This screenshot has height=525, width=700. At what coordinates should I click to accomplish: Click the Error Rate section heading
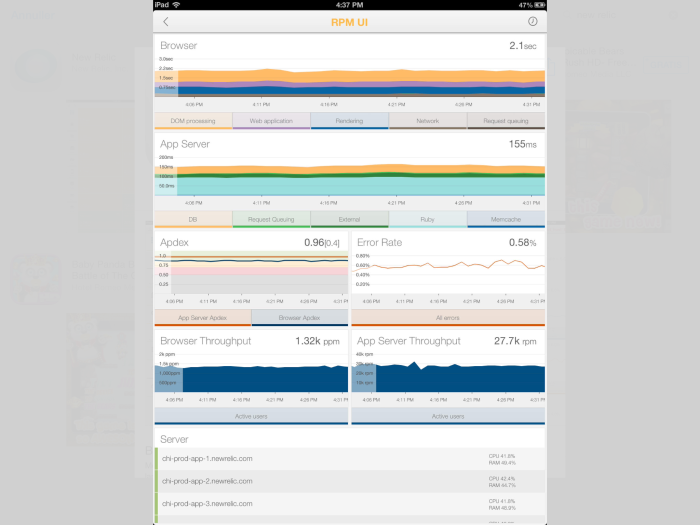tap(379, 242)
